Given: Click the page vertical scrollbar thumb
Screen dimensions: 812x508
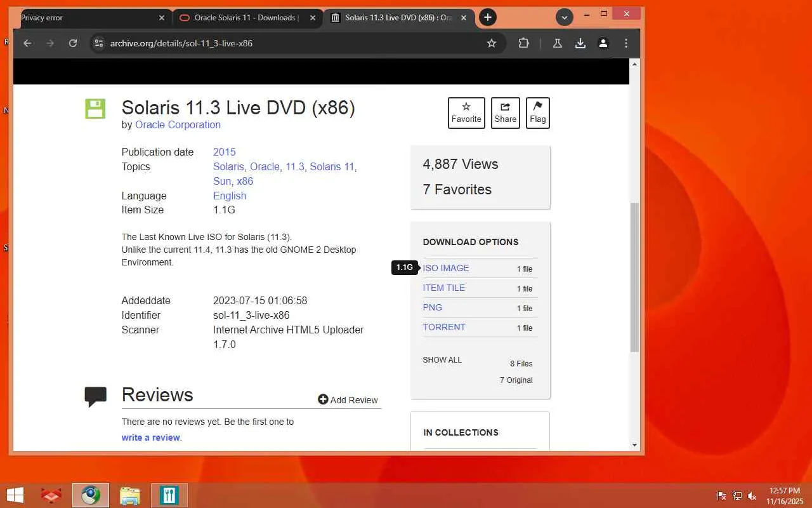Looking at the screenshot, I should (x=634, y=277).
